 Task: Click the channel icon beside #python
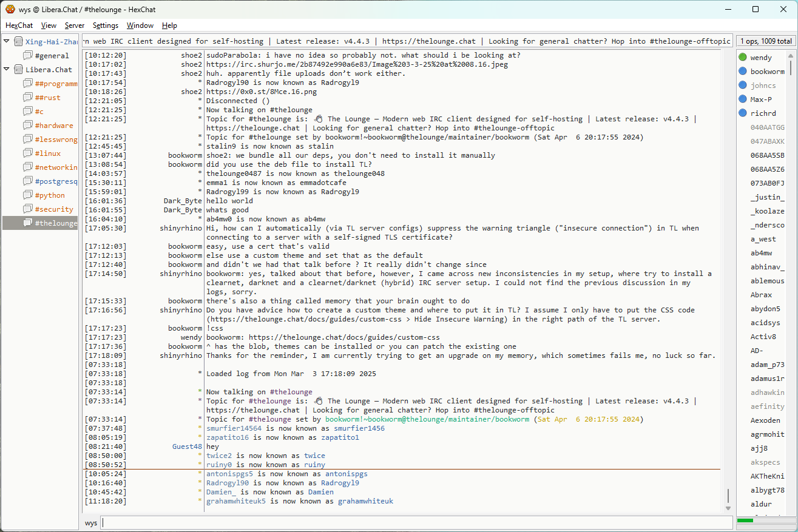[x=27, y=195]
